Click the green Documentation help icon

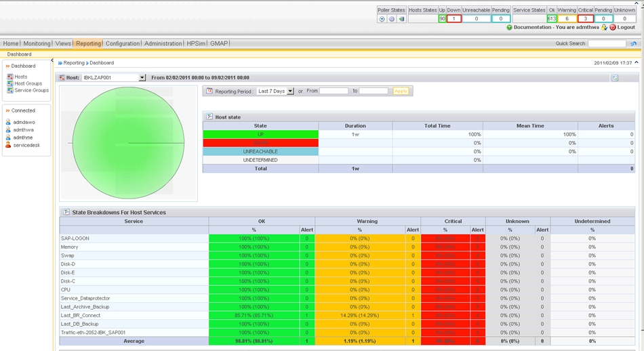[x=509, y=28]
